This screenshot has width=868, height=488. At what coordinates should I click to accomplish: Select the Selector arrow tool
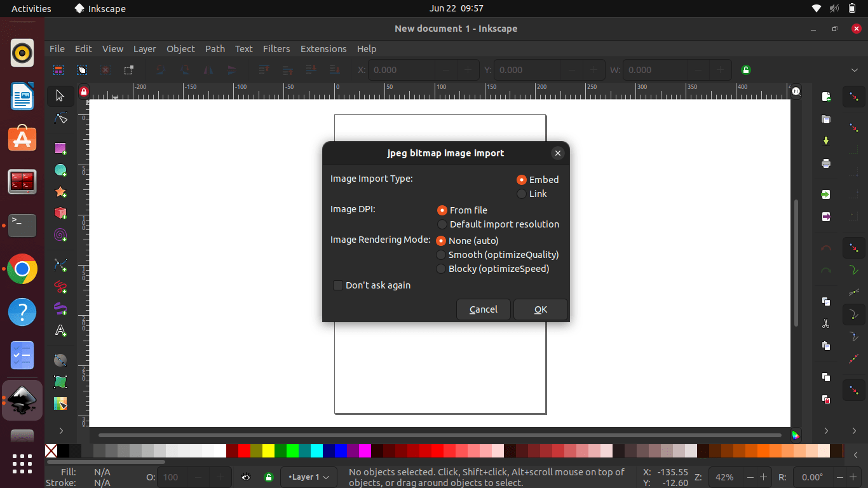point(60,96)
